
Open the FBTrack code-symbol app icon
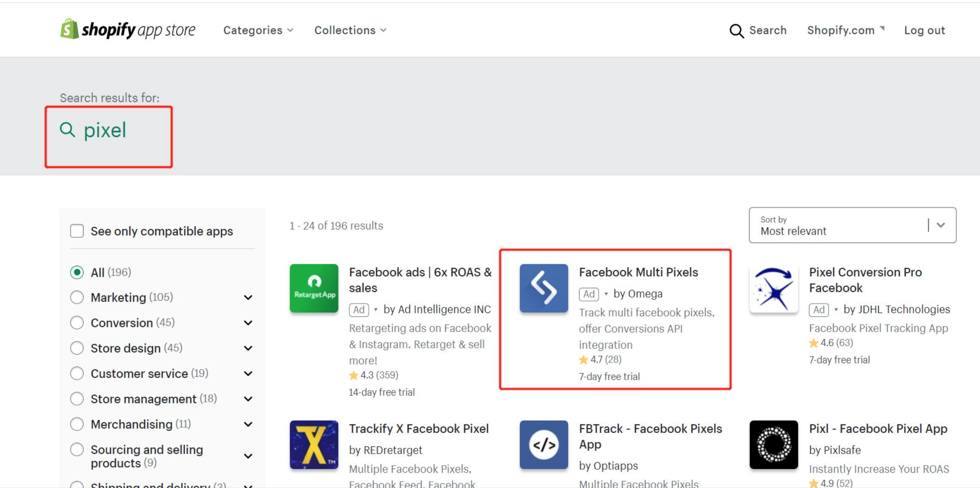point(543,445)
